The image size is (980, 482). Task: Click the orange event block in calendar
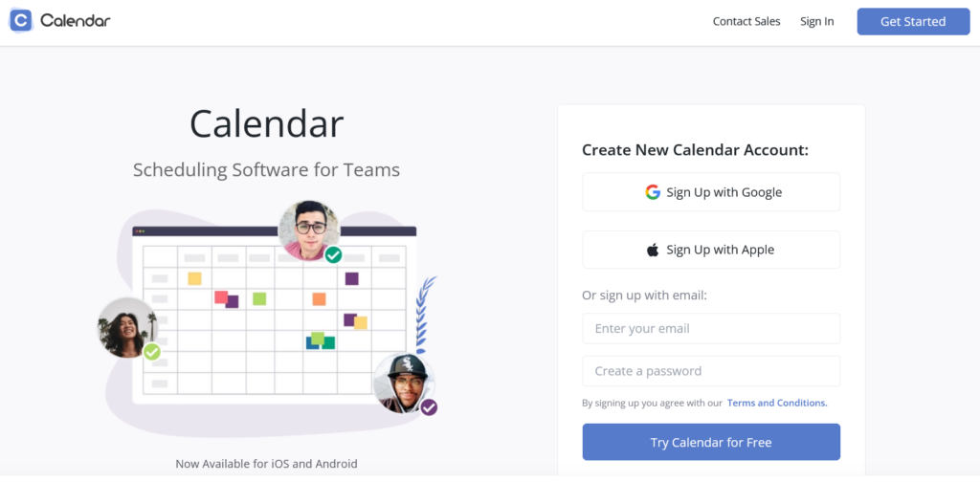(x=319, y=299)
